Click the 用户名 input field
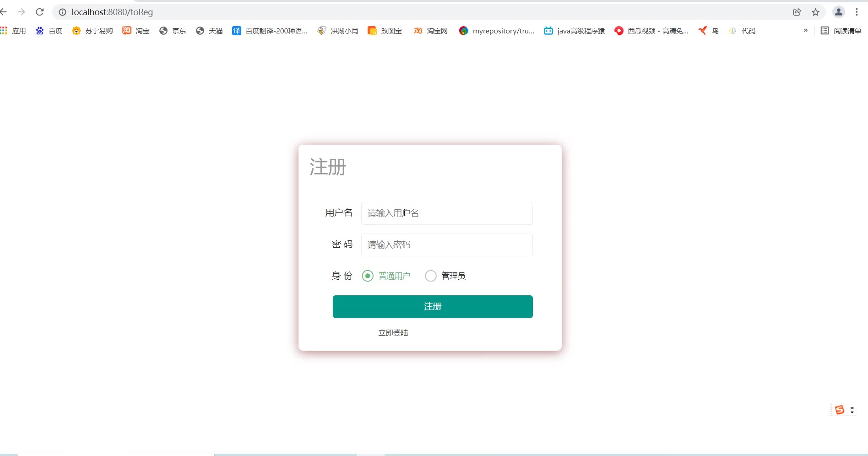Screen dimensions: 868x456 (447, 213)
